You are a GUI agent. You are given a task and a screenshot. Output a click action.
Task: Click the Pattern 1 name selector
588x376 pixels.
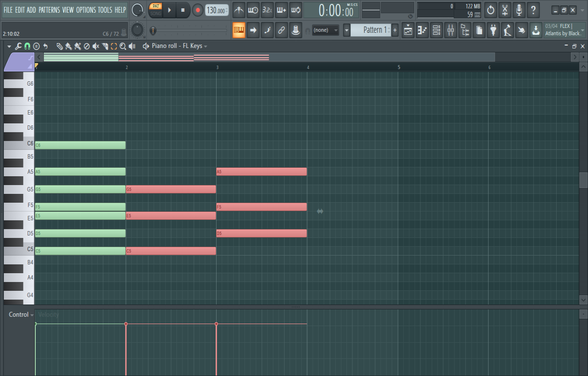pyautogui.click(x=371, y=30)
